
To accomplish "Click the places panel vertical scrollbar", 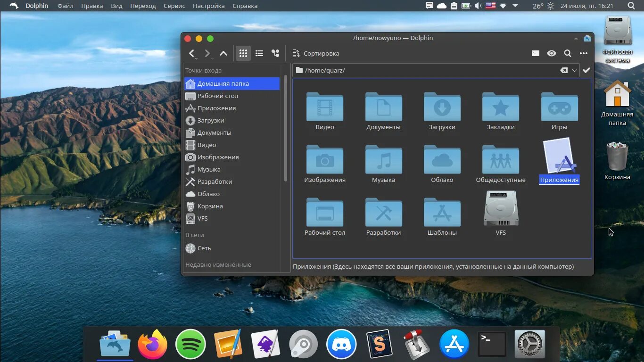I will point(285,128).
